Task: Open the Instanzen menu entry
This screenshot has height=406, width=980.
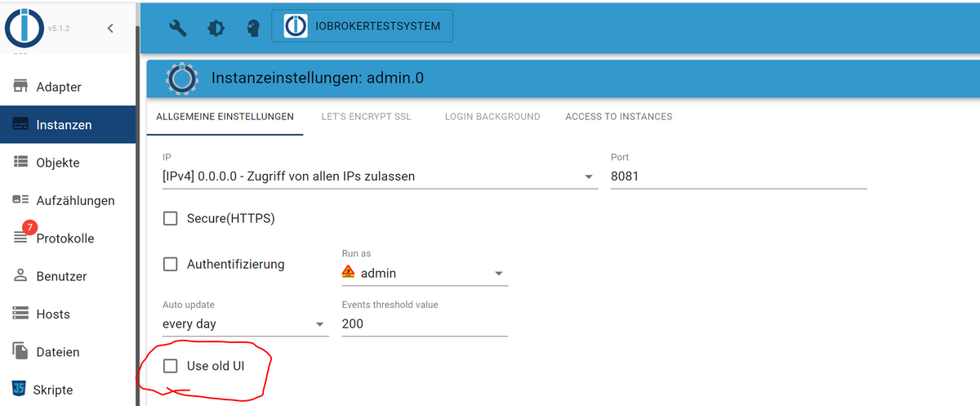Action: (x=68, y=125)
